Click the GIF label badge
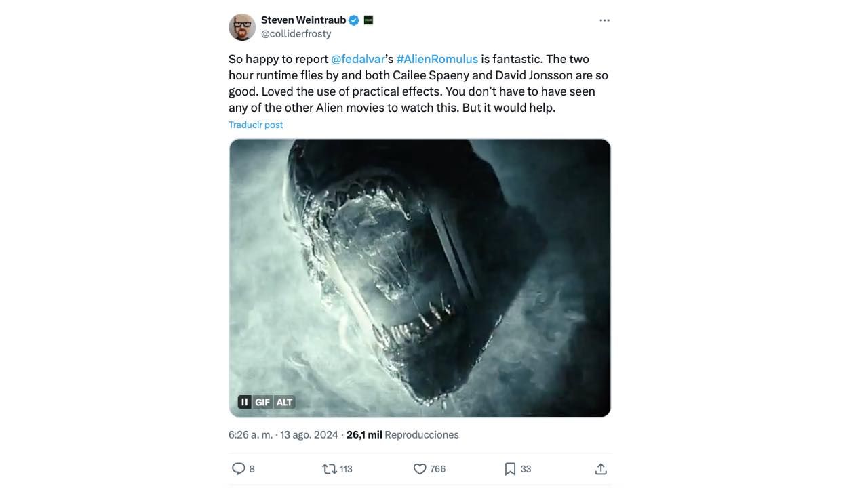The width and height of the screenshot is (868, 488). coord(262,402)
